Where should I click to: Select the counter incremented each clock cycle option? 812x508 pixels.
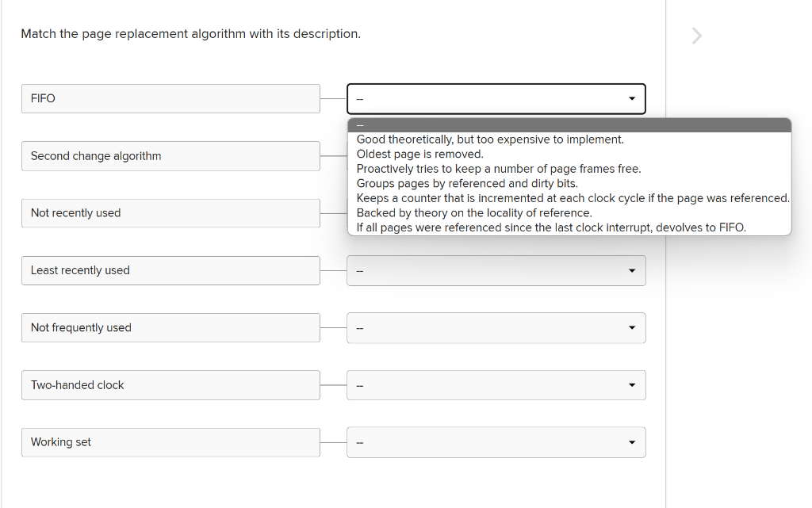point(571,198)
